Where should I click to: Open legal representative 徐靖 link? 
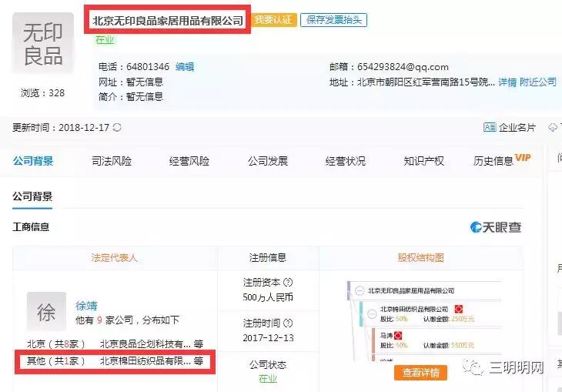(86, 306)
